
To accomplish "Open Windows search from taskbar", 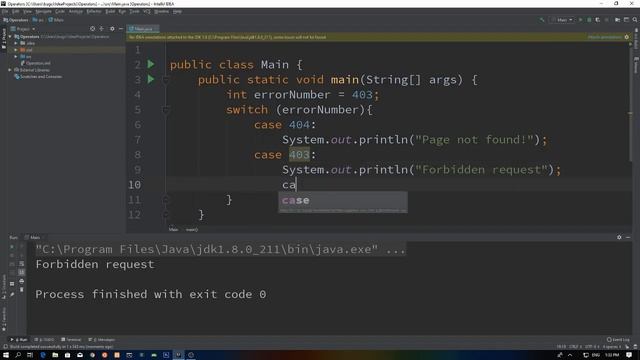I will 18,355.
